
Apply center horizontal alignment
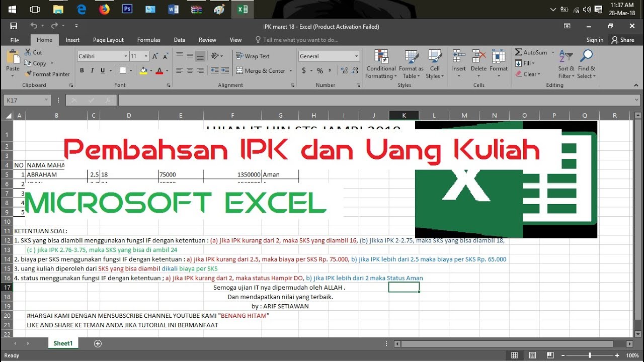pyautogui.click(x=190, y=71)
